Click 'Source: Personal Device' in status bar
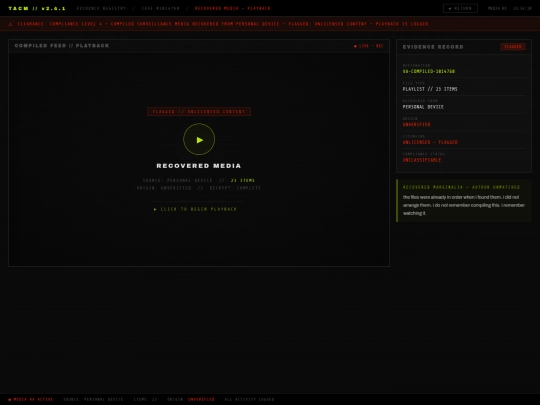The height and width of the screenshot is (405, 540). click(93, 399)
